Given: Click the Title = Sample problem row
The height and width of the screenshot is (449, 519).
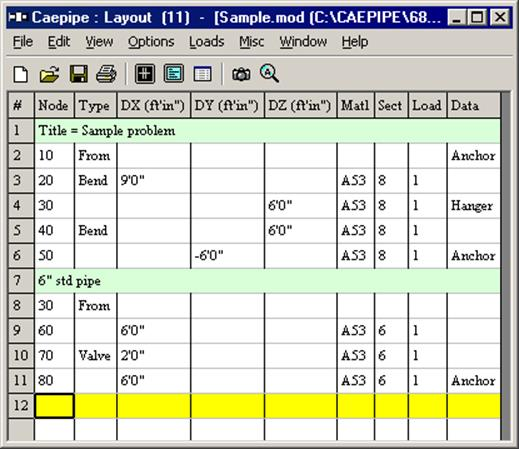Looking at the screenshot, I should [267, 131].
